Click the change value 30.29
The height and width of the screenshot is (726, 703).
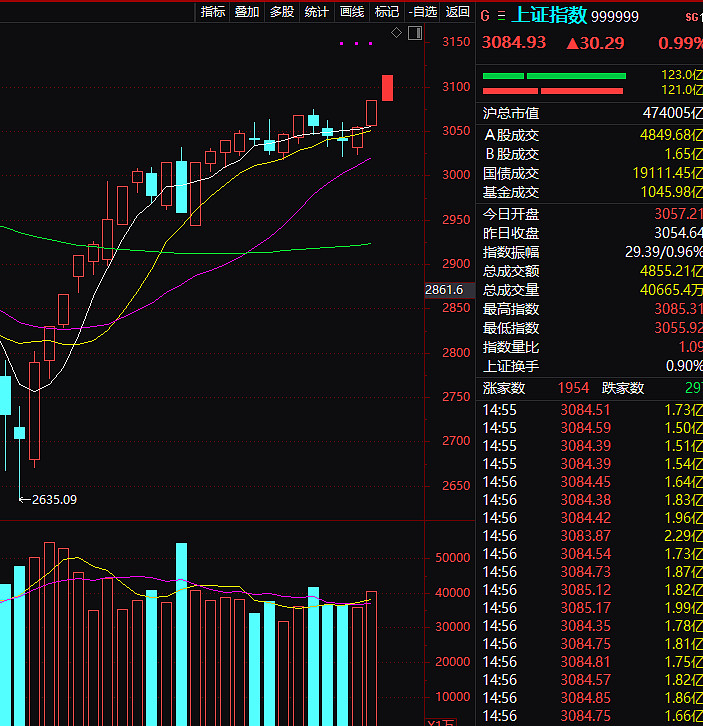coord(602,44)
